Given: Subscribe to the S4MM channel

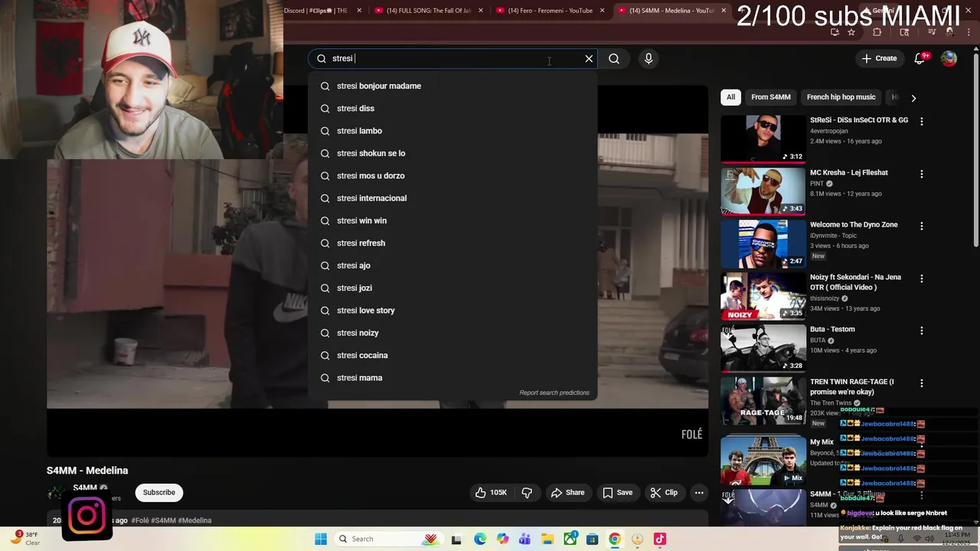Looking at the screenshot, I should point(159,493).
